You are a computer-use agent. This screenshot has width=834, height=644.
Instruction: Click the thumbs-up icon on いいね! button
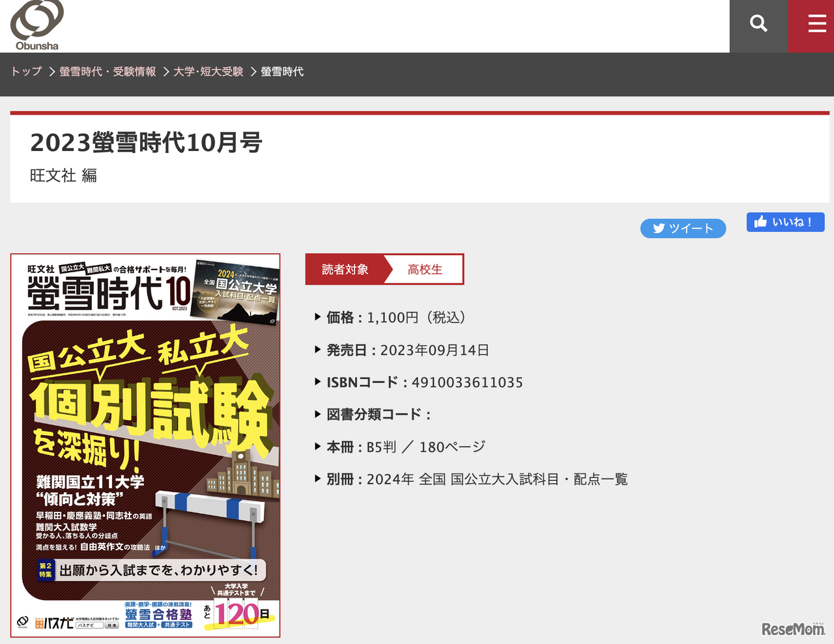click(x=760, y=221)
